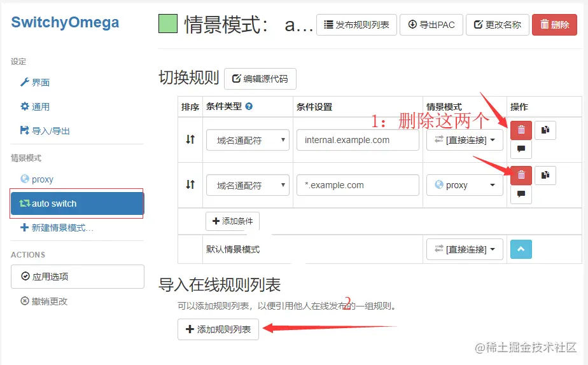Click 新建情景模式 to create a profile
Viewport: 588px width, 365px height.
click(57, 228)
